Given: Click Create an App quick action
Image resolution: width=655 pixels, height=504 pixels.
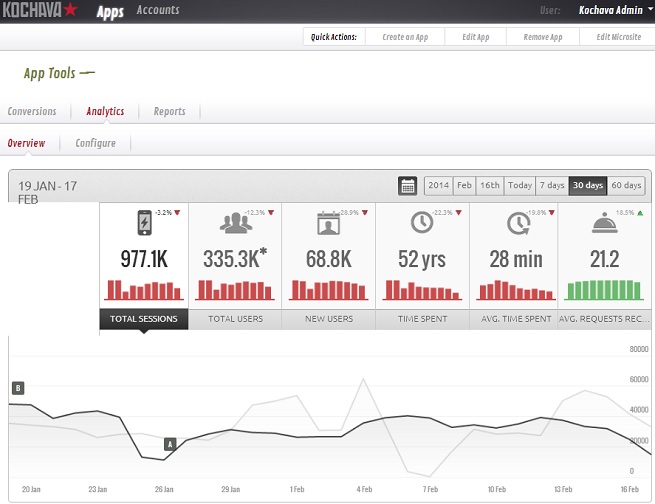Looking at the screenshot, I should pos(405,37).
